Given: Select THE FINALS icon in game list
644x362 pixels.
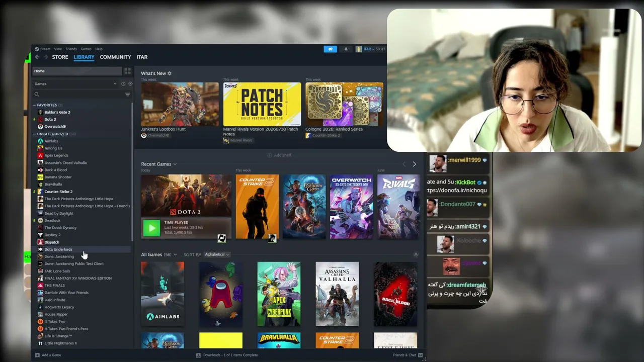Looking at the screenshot, I should point(40,286).
